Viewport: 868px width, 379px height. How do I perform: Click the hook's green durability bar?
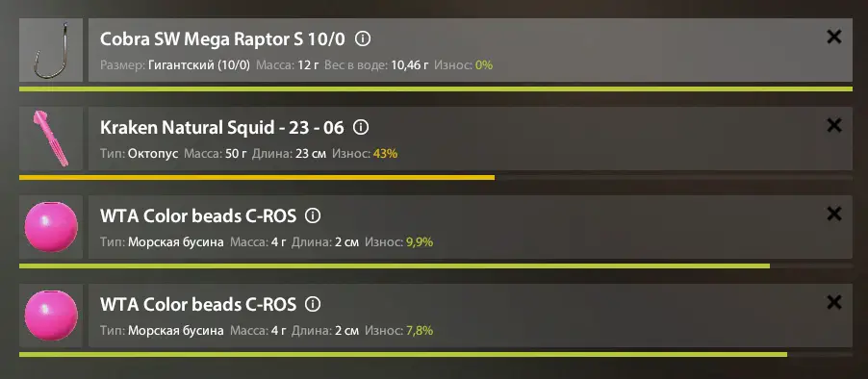[436, 88]
